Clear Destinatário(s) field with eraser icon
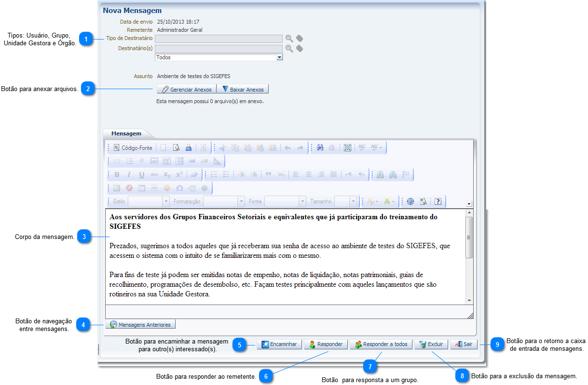This screenshot has width=588, height=385. pyautogui.click(x=300, y=48)
